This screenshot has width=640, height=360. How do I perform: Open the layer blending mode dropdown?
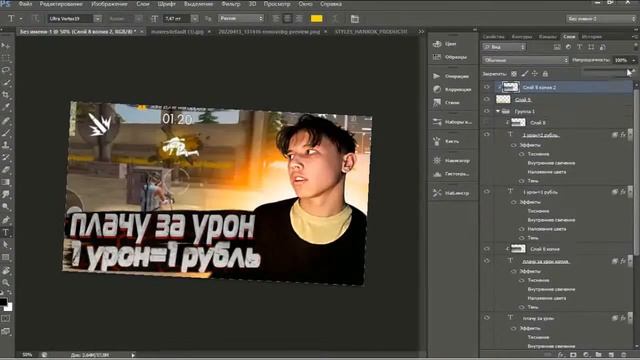click(x=525, y=60)
